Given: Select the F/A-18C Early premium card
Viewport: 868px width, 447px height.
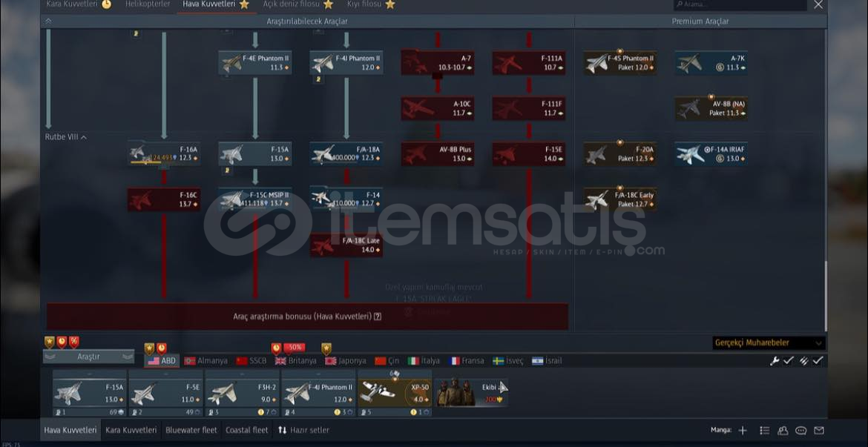Looking at the screenshot, I should click(620, 199).
